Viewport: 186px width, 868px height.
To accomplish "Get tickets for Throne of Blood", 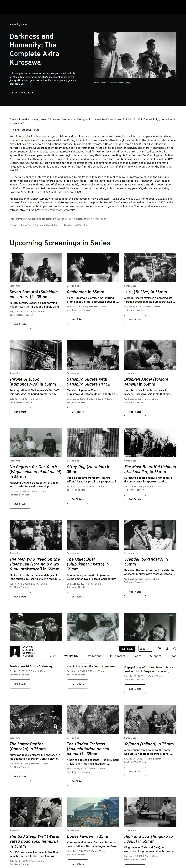I will [x=20, y=412].
